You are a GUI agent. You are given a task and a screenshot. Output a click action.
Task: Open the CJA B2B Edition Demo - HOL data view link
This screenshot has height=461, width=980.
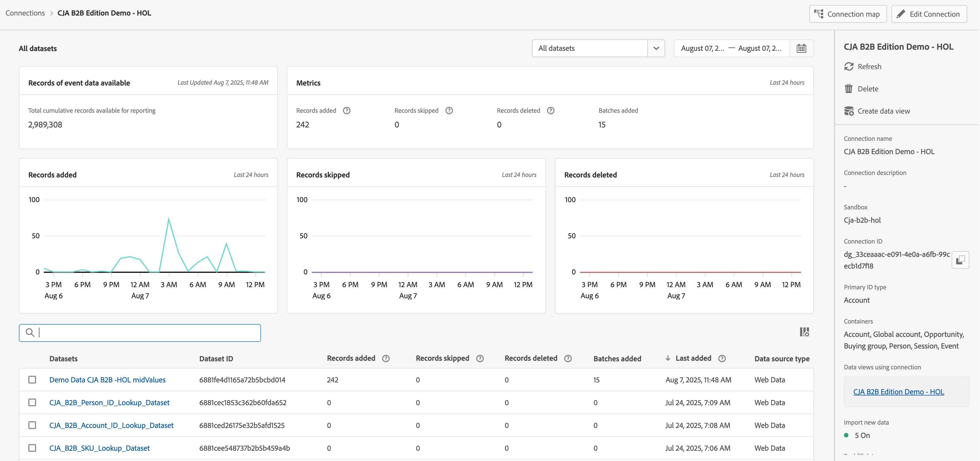pyautogui.click(x=898, y=392)
